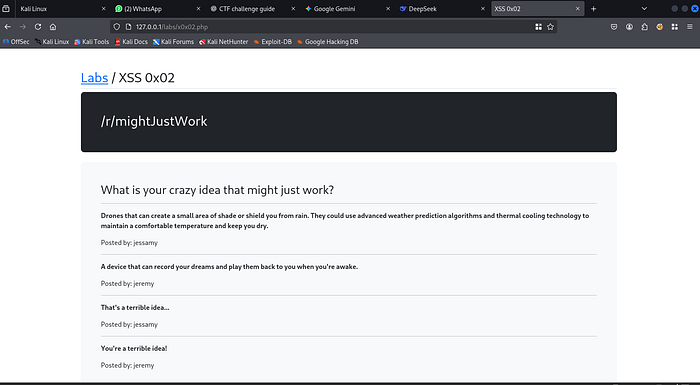Close the CTF challenge guide tab
The height and width of the screenshot is (385, 700).
[x=293, y=8]
